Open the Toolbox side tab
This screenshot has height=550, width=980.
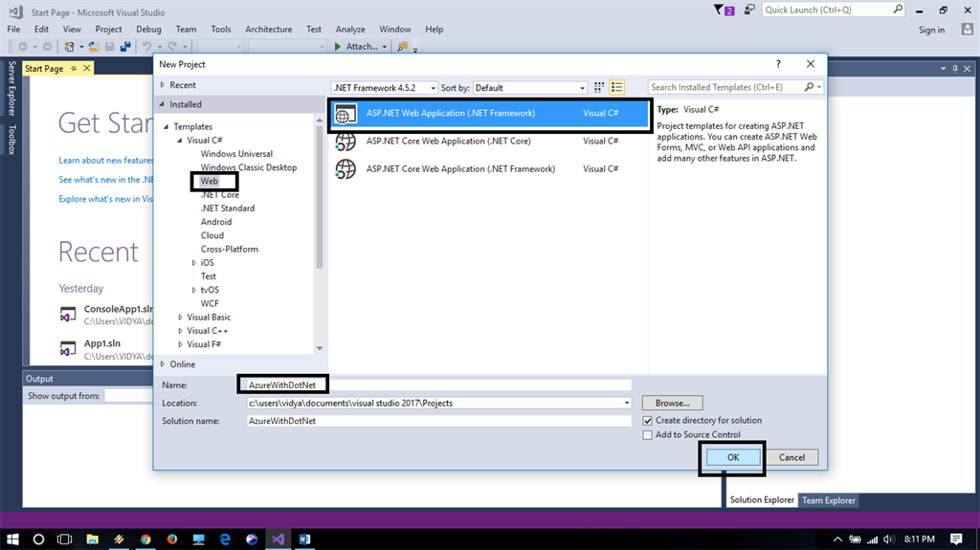click(11, 140)
